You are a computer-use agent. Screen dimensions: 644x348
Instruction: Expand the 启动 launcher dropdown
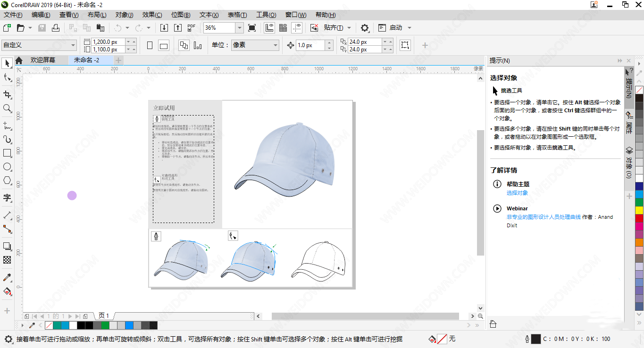click(x=410, y=28)
